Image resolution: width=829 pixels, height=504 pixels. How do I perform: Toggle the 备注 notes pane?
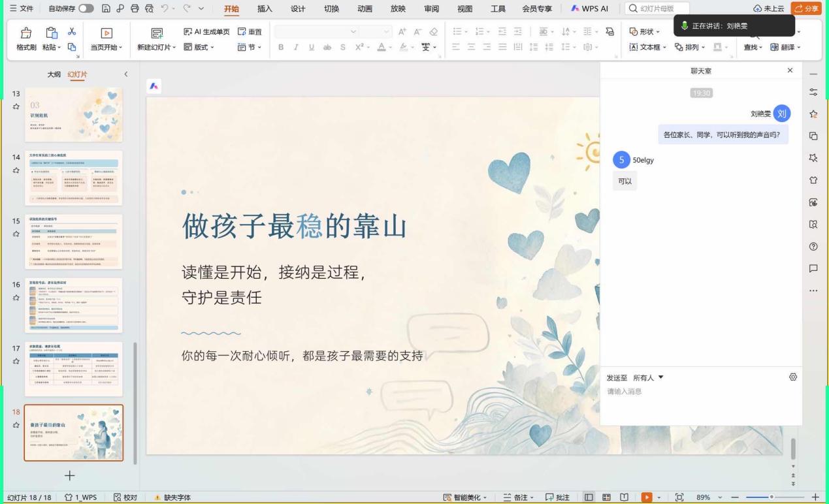pos(519,497)
